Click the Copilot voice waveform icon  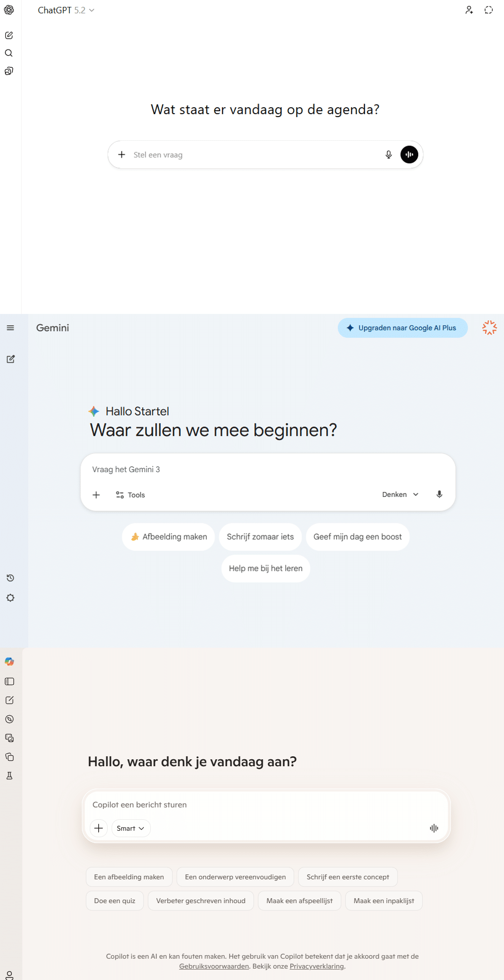pyautogui.click(x=434, y=828)
